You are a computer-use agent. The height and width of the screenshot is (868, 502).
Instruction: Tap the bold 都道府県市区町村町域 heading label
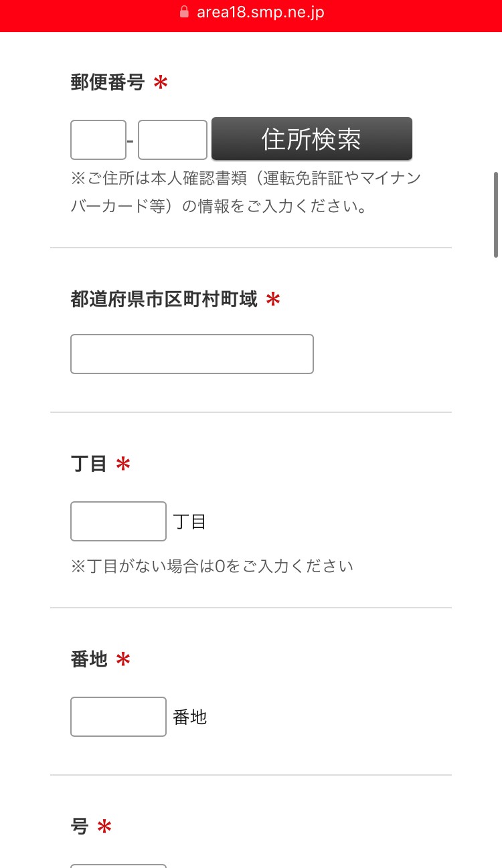(x=164, y=299)
